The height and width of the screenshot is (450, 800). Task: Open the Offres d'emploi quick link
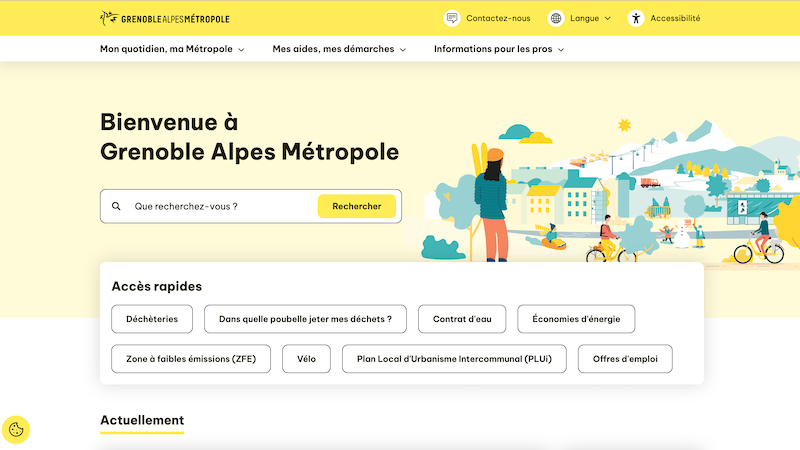coord(625,359)
